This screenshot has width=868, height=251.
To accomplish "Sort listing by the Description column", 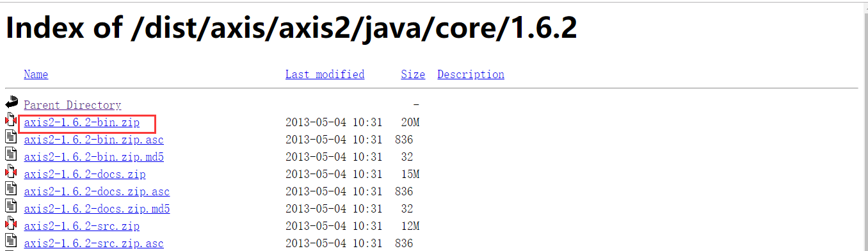I will click(x=470, y=74).
